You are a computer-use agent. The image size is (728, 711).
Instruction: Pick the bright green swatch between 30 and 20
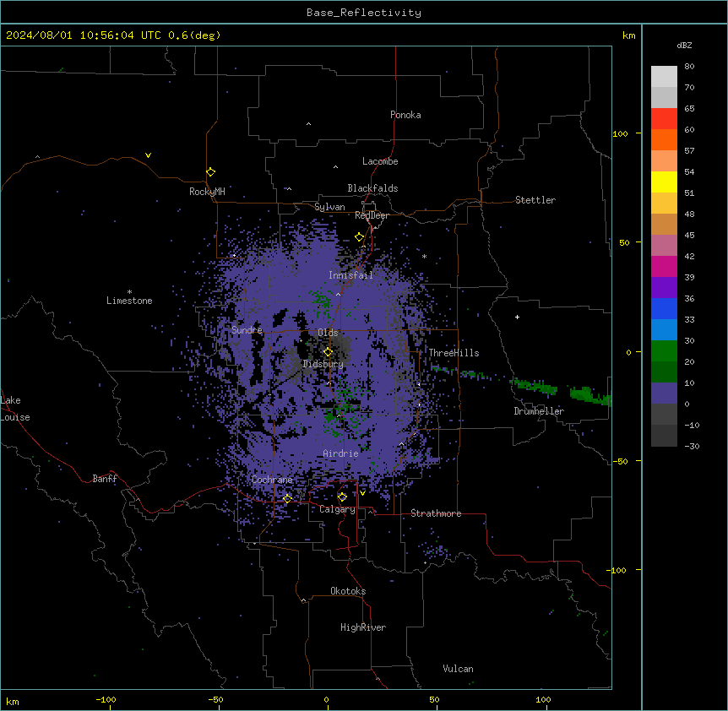click(664, 351)
